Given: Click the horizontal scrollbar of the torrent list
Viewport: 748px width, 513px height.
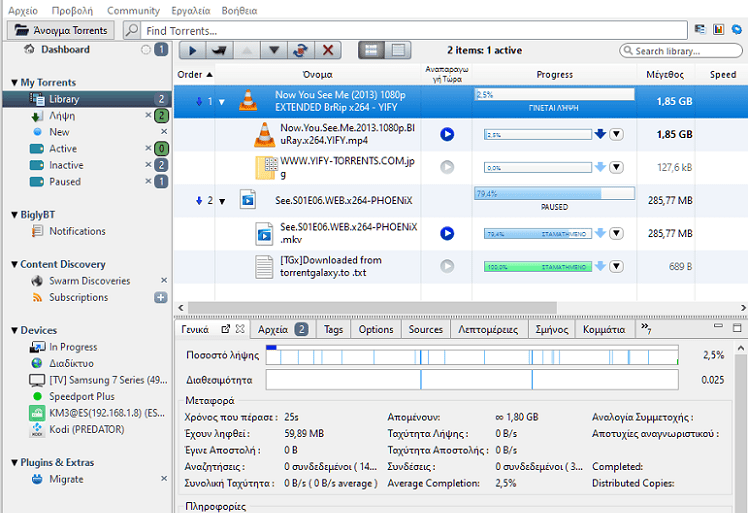Looking at the screenshot, I should tap(372, 307).
